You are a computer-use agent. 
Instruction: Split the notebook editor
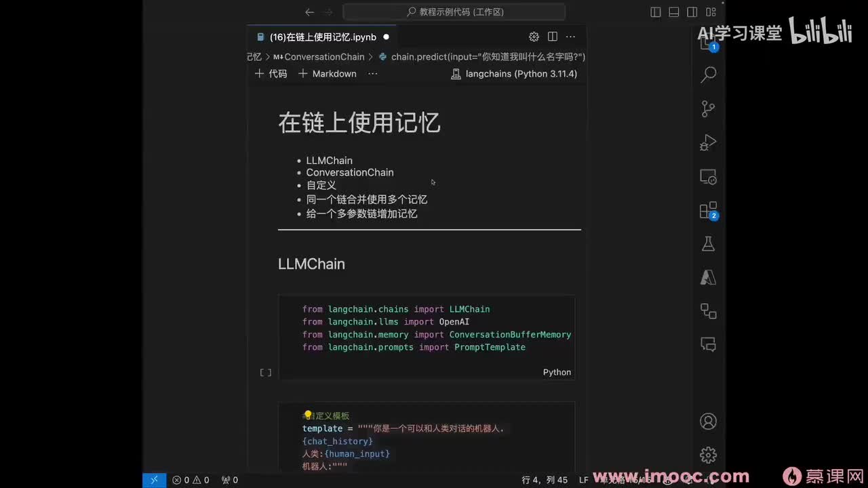[553, 37]
